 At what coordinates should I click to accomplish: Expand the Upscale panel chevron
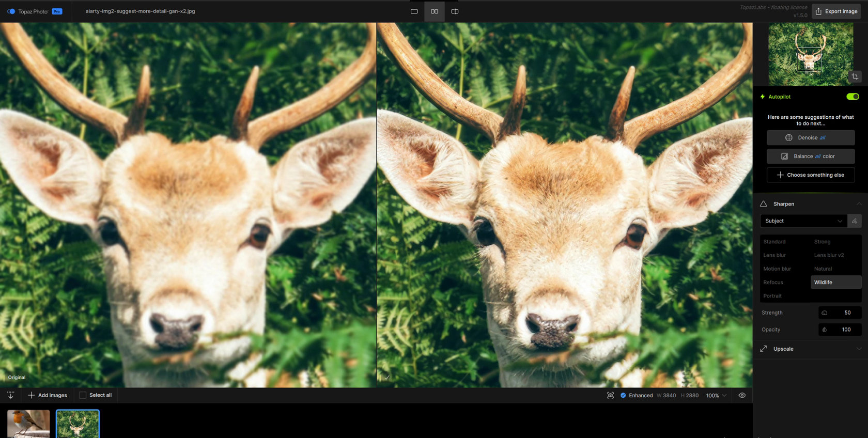(859, 349)
